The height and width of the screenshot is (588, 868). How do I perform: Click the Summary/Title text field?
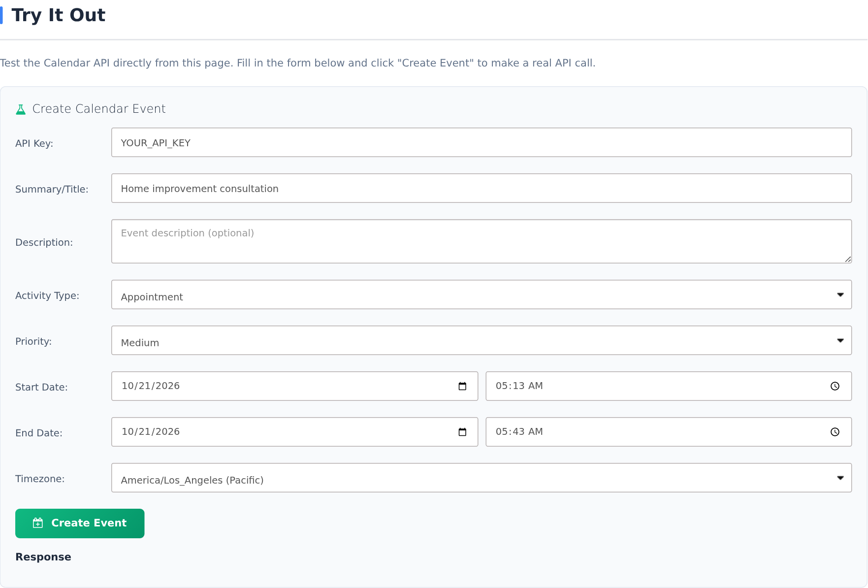click(x=482, y=188)
